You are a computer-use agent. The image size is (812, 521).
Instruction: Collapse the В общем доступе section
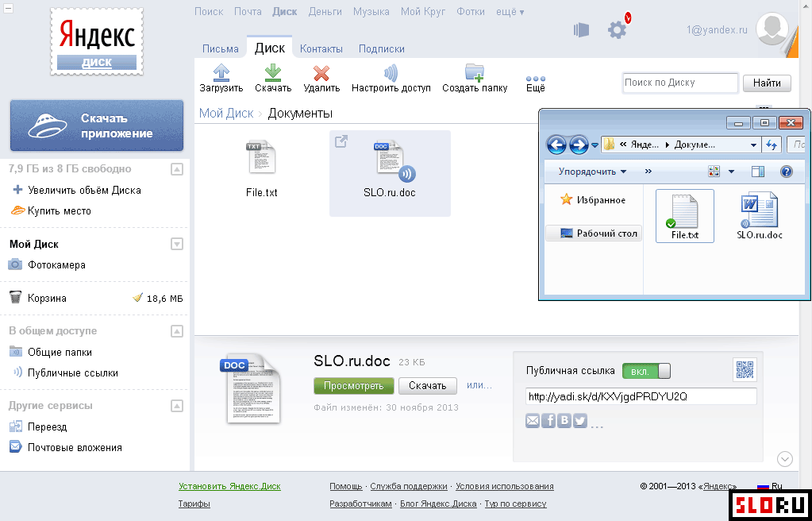point(177,331)
